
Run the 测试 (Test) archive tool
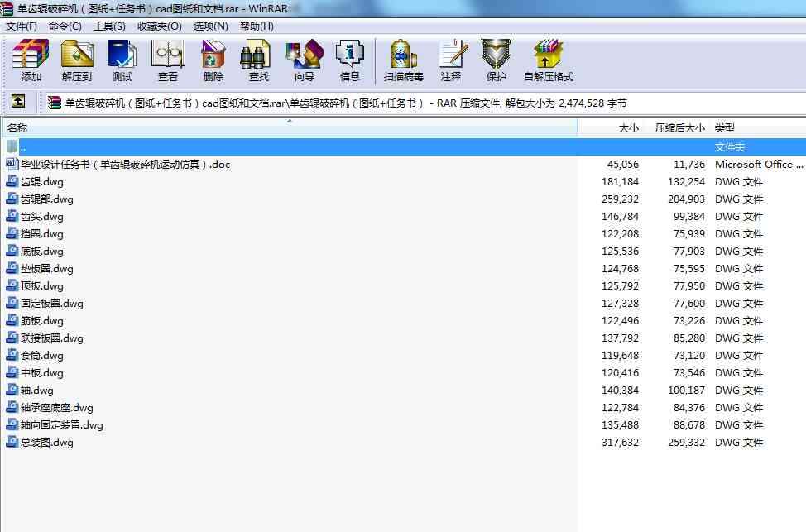(x=122, y=60)
